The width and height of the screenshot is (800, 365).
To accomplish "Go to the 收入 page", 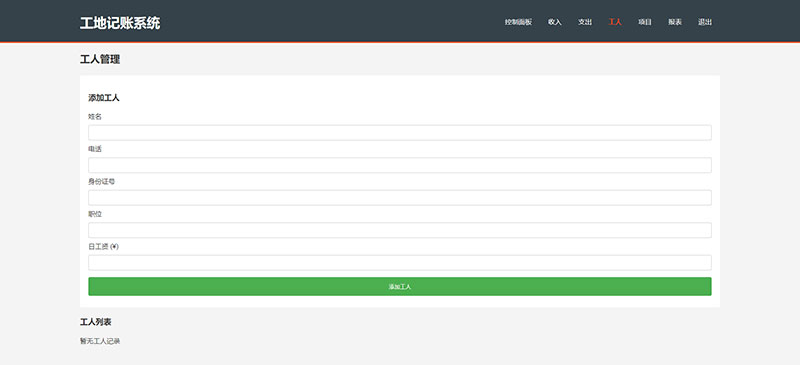I will [x=555, y=22].
